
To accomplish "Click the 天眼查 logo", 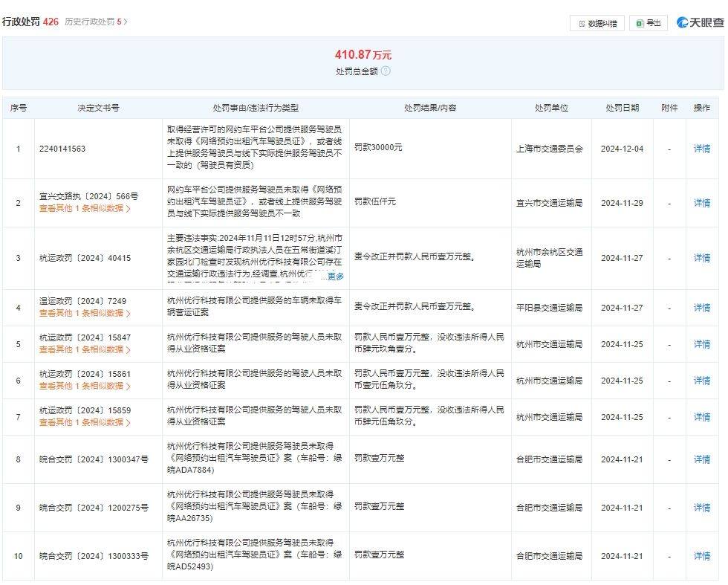I will (x=700, y=22).
